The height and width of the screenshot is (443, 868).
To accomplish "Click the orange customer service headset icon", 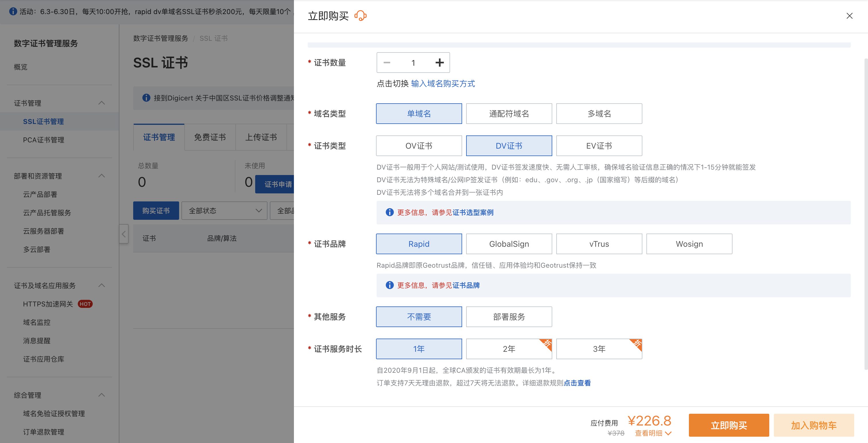I will (x=360, y=16).
